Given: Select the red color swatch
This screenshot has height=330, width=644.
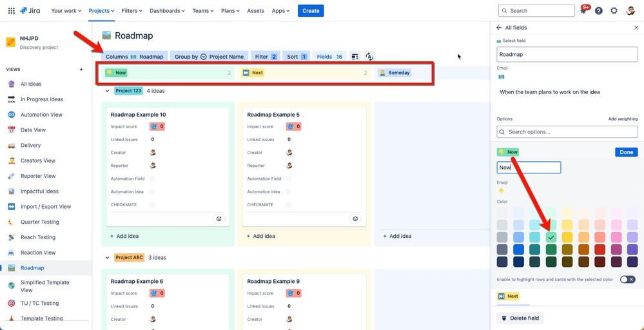Looking at the screenshot, I should pyautogui.click(x=600, y=249).
